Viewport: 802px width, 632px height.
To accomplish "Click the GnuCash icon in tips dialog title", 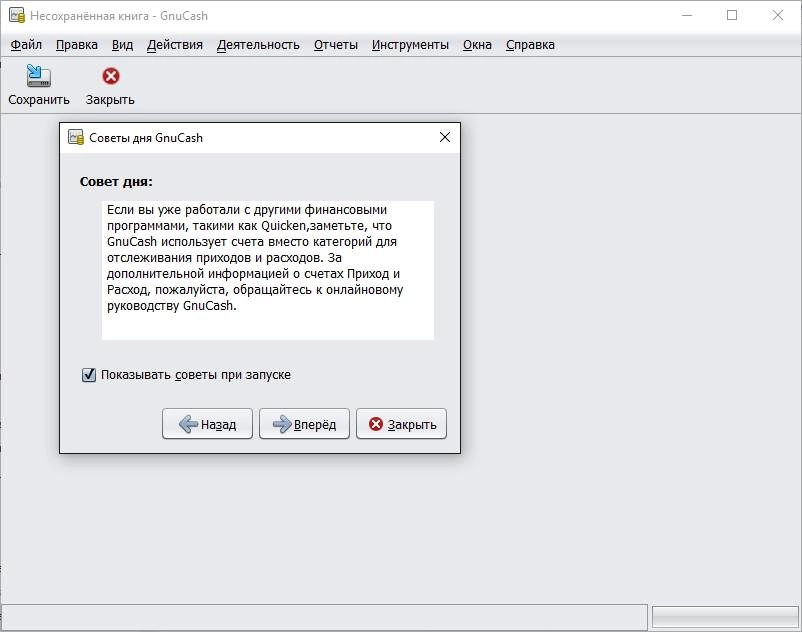I will (x=76, y=138).
